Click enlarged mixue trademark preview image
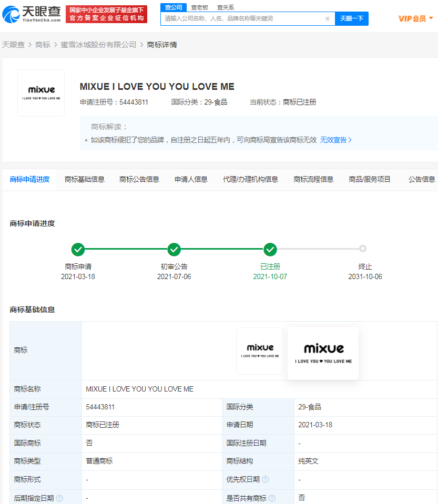 [x=323, y=353]
